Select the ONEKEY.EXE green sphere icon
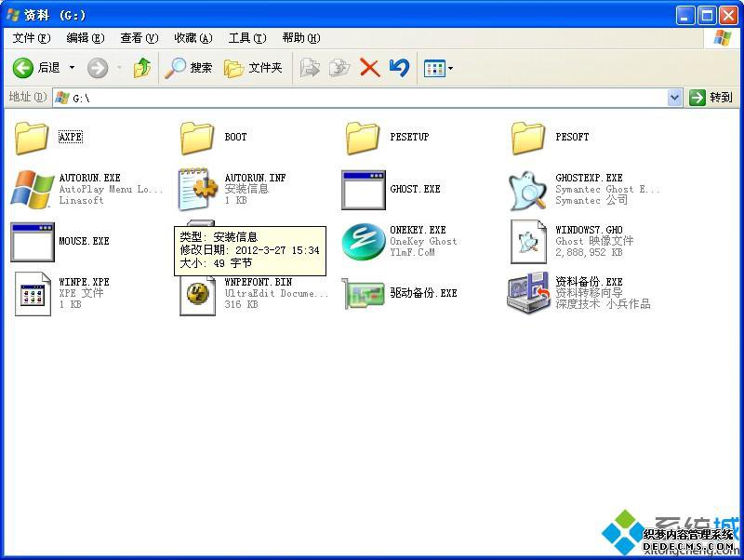744x560 pixels. point(364,242)
